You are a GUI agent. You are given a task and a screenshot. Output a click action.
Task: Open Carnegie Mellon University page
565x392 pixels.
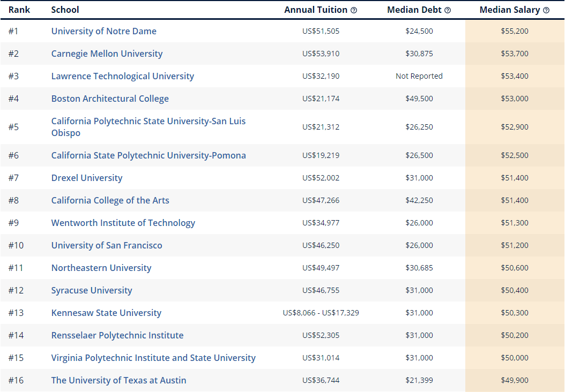(x=107, y=54)
